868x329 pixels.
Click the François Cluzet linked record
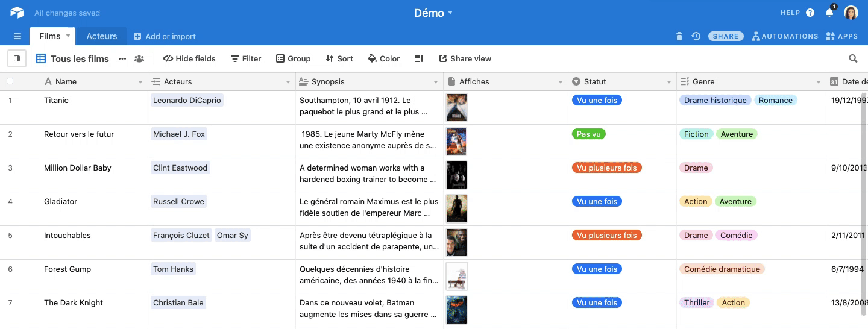tap(181, 236)
